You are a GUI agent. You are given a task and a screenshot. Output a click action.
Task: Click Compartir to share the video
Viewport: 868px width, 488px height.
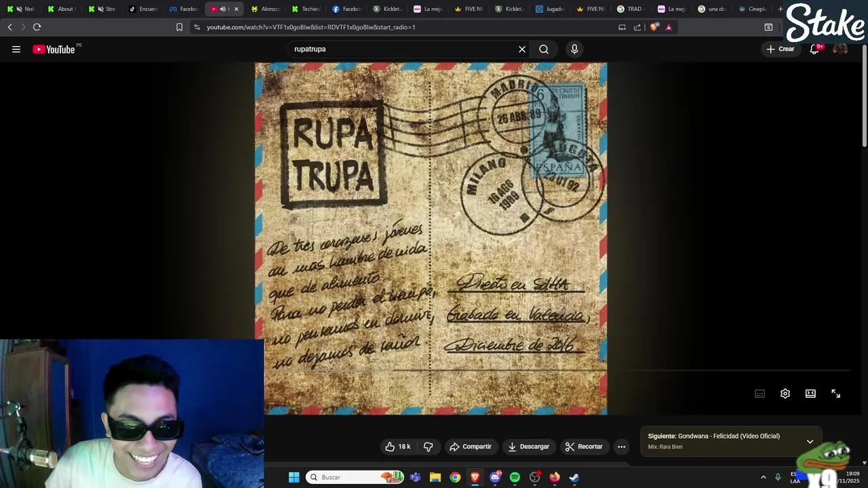(x=471, y=447)
